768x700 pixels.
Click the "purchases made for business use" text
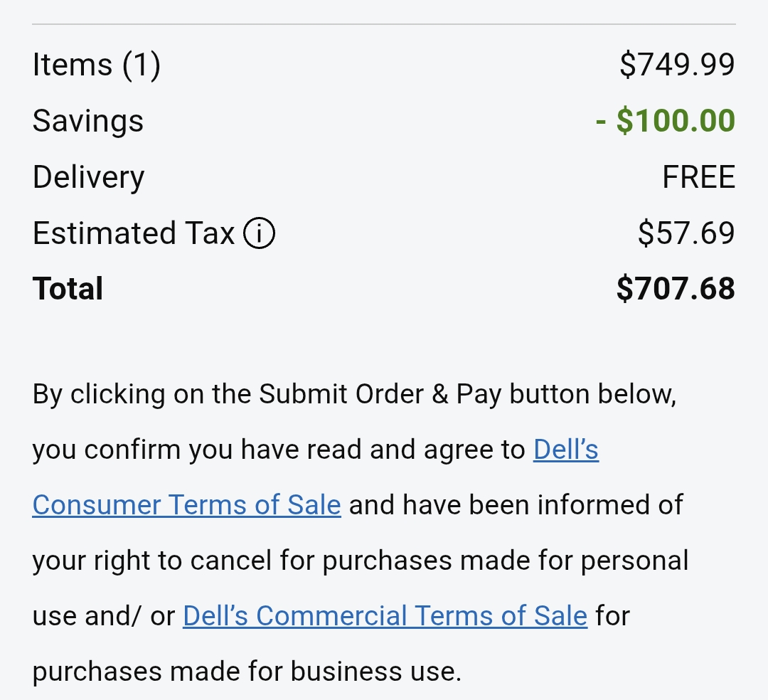(x=247, y=672)
